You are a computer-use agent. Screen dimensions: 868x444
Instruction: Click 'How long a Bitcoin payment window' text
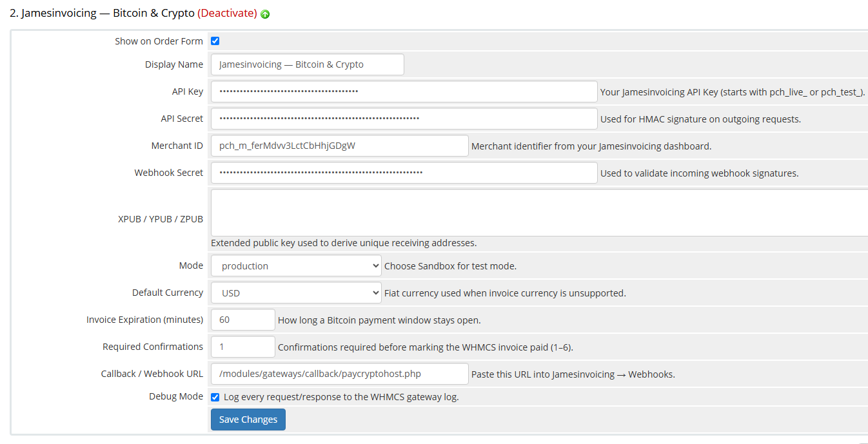point(379,320)
